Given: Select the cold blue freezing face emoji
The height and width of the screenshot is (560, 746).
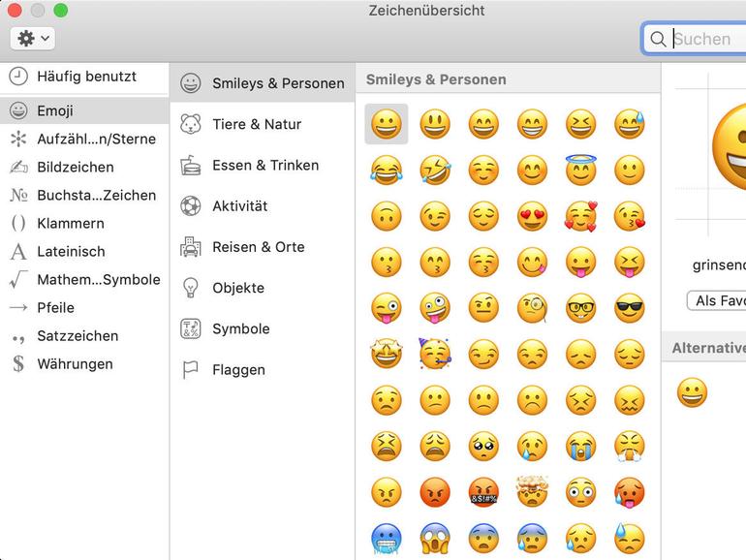Looking at the screenshot, I should (387, 539).
